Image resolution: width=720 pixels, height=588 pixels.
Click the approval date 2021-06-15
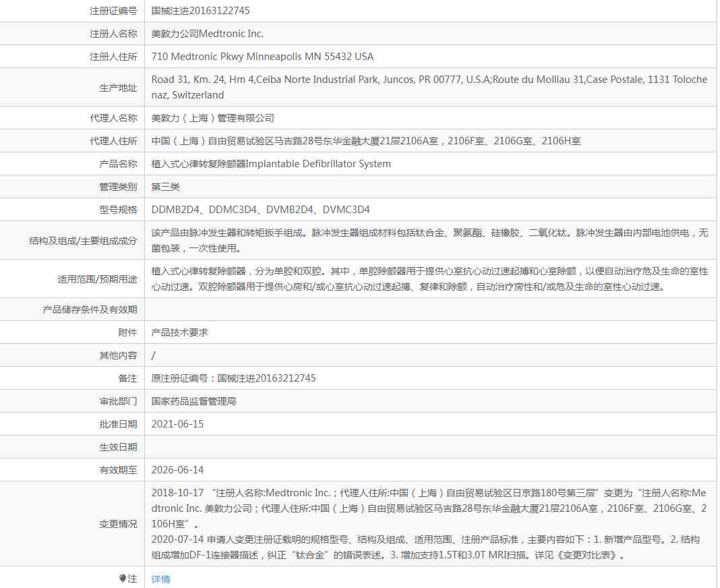tap(178, 424)
